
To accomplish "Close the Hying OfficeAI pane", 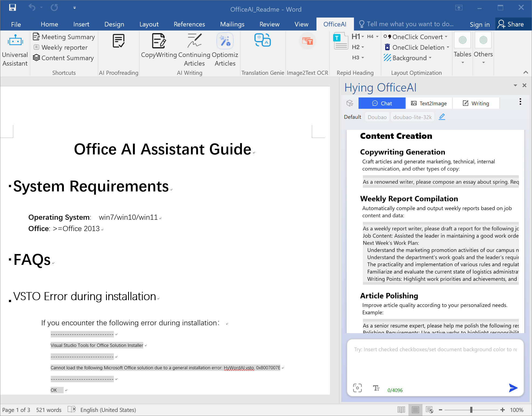I will [x=524, y=85].
